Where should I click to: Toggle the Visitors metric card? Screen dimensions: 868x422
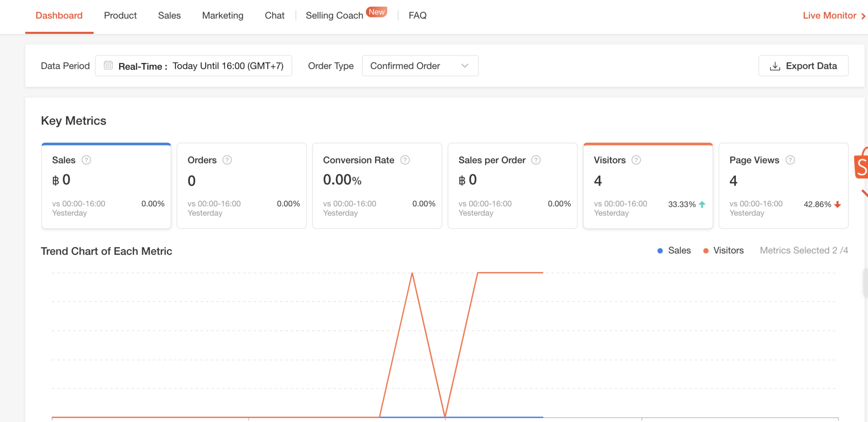(648, 186)
